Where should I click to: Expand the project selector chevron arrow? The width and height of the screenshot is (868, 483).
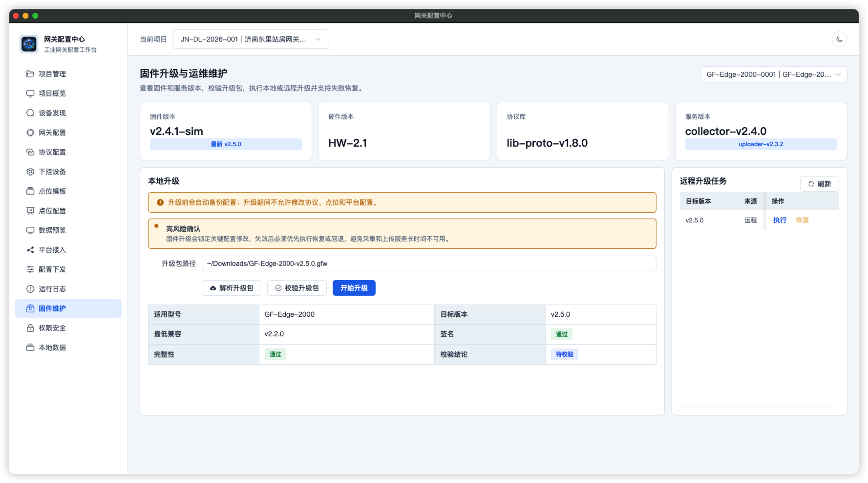[x=318, y=39]
